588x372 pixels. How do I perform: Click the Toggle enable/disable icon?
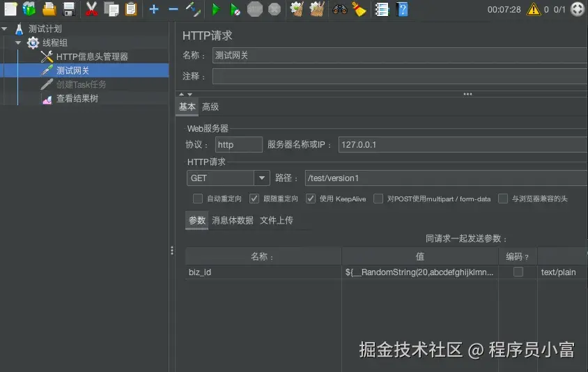tap(193, 9)
